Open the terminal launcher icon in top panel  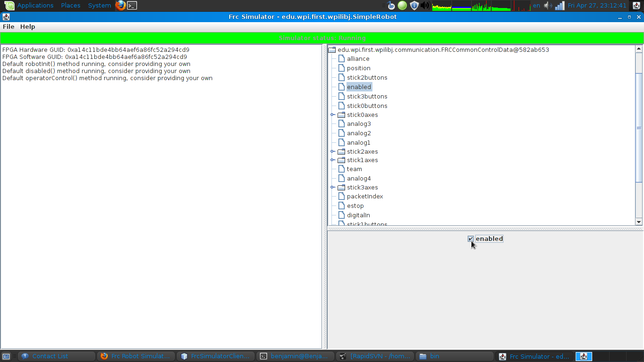coord(132,6)
